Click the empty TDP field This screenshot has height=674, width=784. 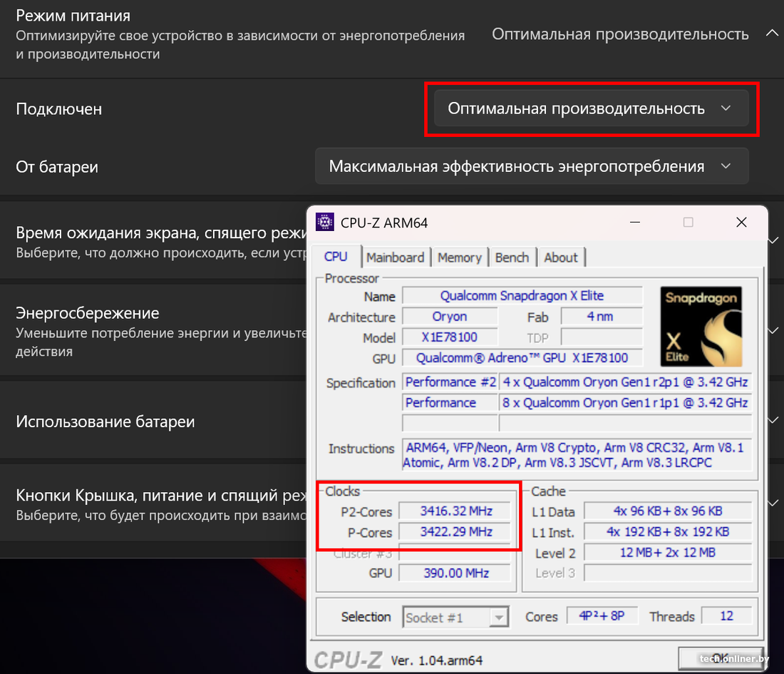(x=602, y=337)
